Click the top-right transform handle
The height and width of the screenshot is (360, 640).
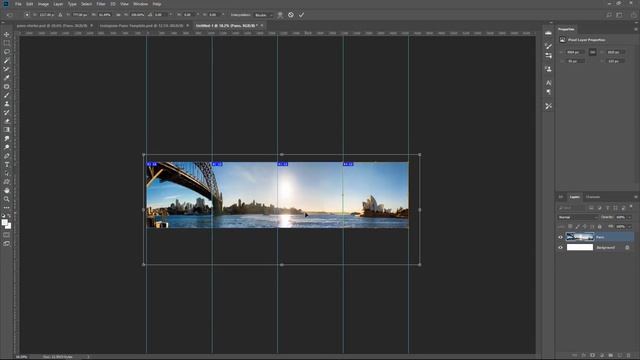[x=420, y=155]
